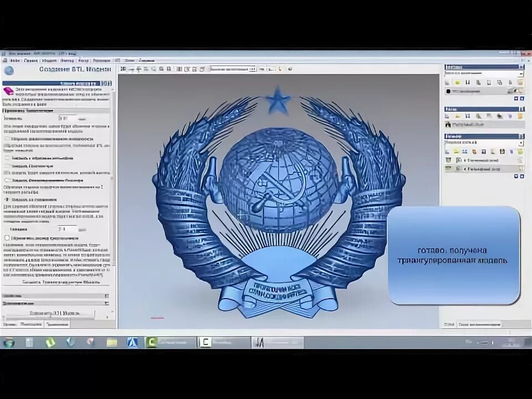The image size is (532, 399).
Task: Switch to the wider tab at bottom of right panel
Action: 479,325
